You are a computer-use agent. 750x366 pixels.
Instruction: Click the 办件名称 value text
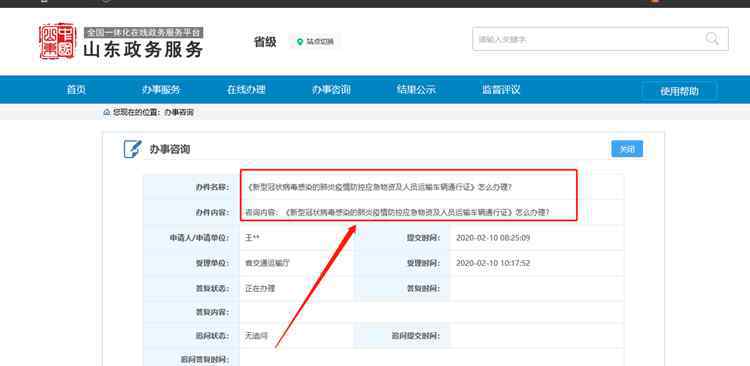(380, 187)
